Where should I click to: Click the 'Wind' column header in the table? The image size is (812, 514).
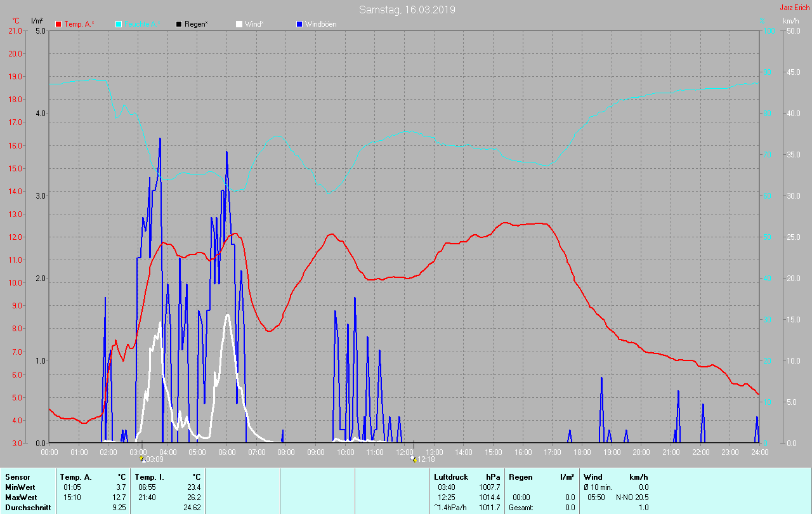click(593, 477)
